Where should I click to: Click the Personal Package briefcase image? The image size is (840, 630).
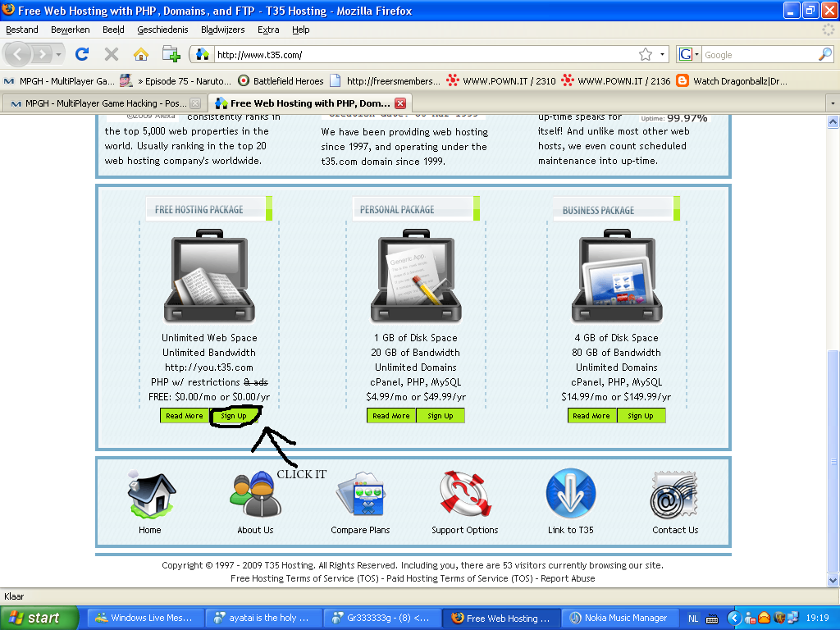coord(416,276)
